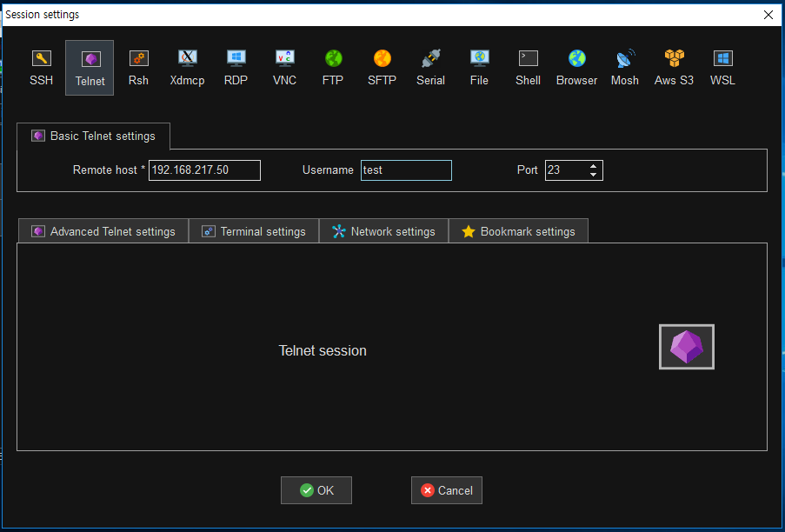Choose the Browser session type
This screenshot has width=785, height=532.
(x=576, y=68)
